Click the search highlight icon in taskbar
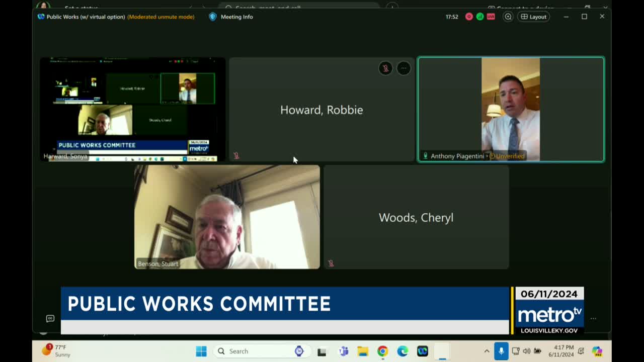644x362 pixels. [299, 351]
